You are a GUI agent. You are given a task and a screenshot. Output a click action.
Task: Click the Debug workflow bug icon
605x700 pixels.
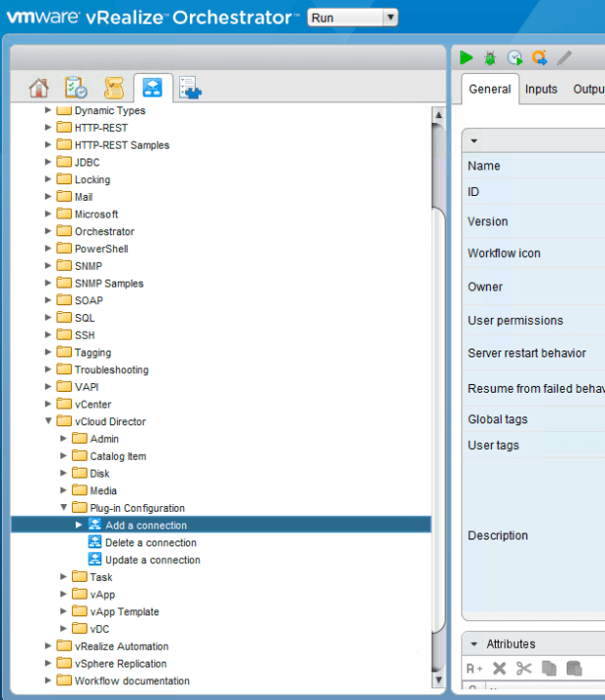pos(490,59)
